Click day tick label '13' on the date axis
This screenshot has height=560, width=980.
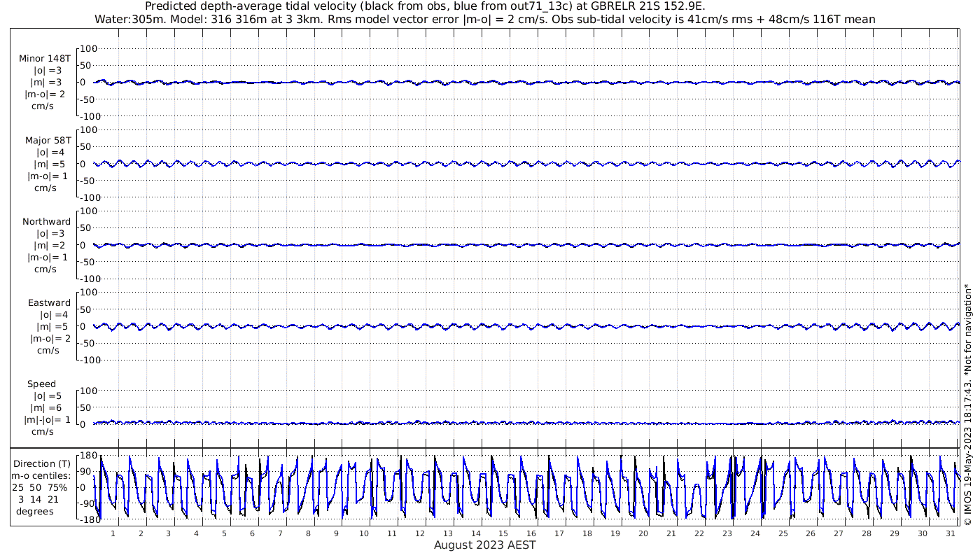pos(447,533)
